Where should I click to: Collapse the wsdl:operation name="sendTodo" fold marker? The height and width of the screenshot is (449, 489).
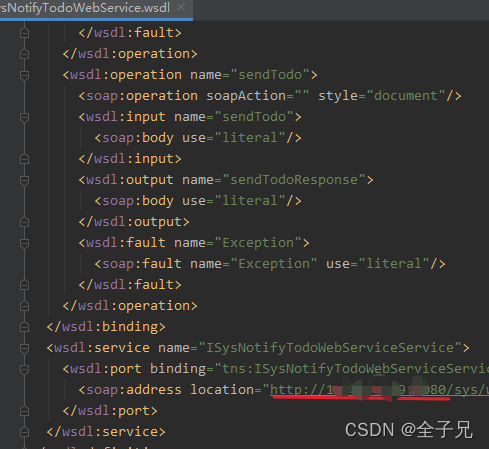(x=24, y=75)
